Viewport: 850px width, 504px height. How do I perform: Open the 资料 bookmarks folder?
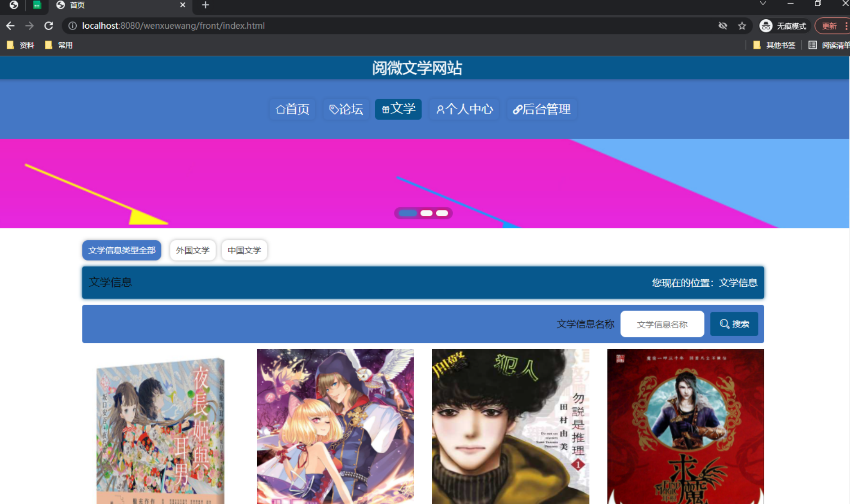coord(21,45)
